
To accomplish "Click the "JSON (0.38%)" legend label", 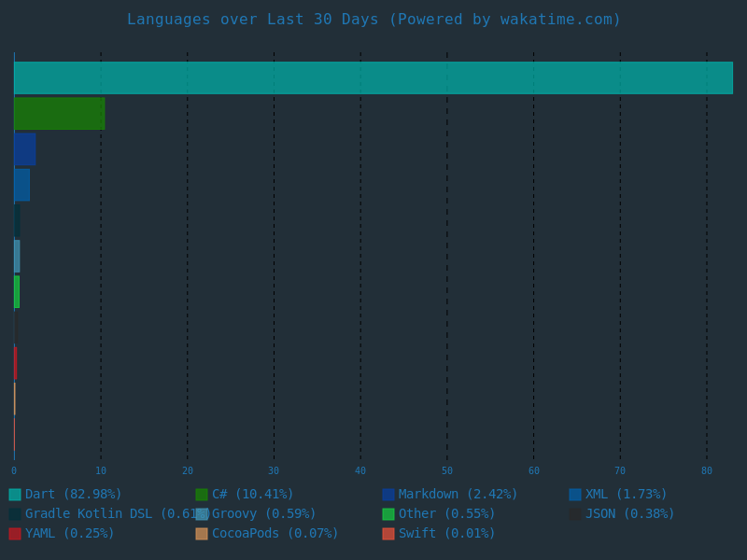I will coord(630,514).
